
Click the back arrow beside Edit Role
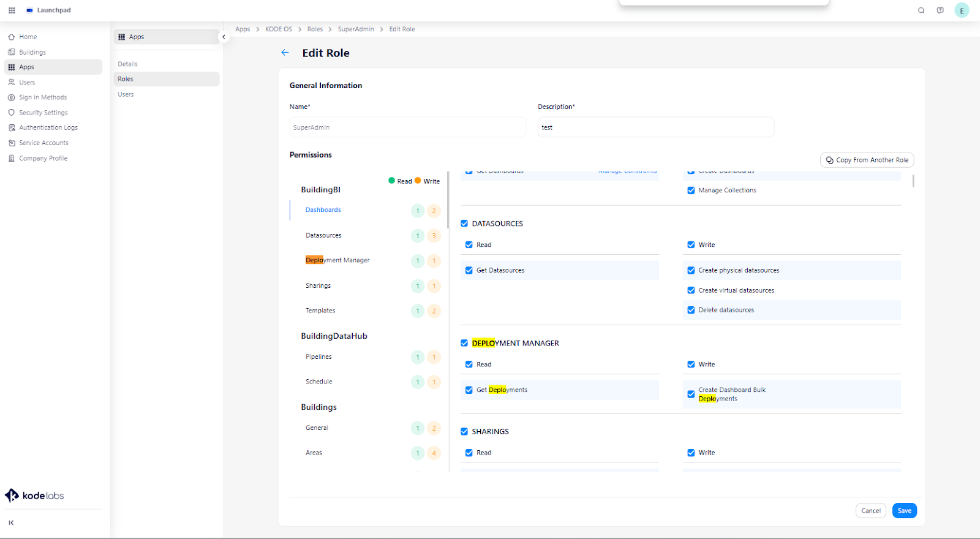pyautogui.click(x=285, y=53)
